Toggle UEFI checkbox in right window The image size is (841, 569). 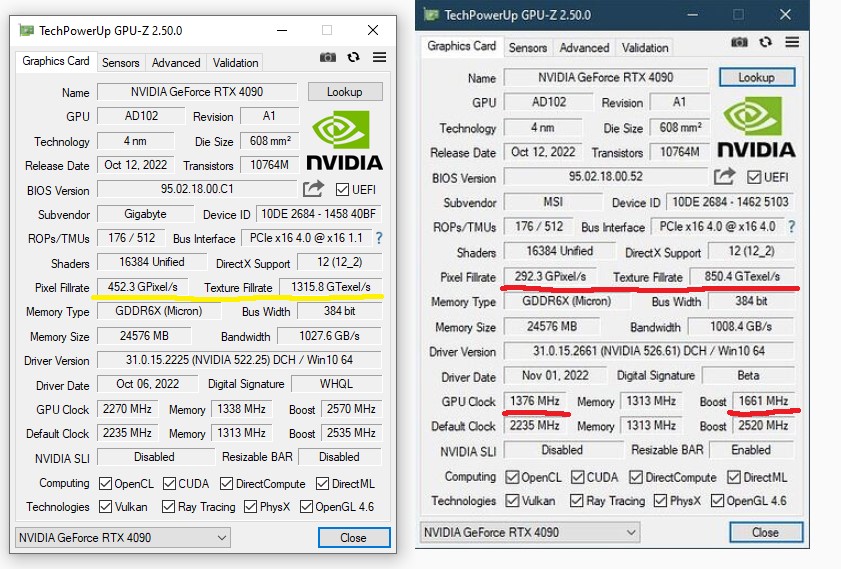pyautogui.click(x=754, y=178)
